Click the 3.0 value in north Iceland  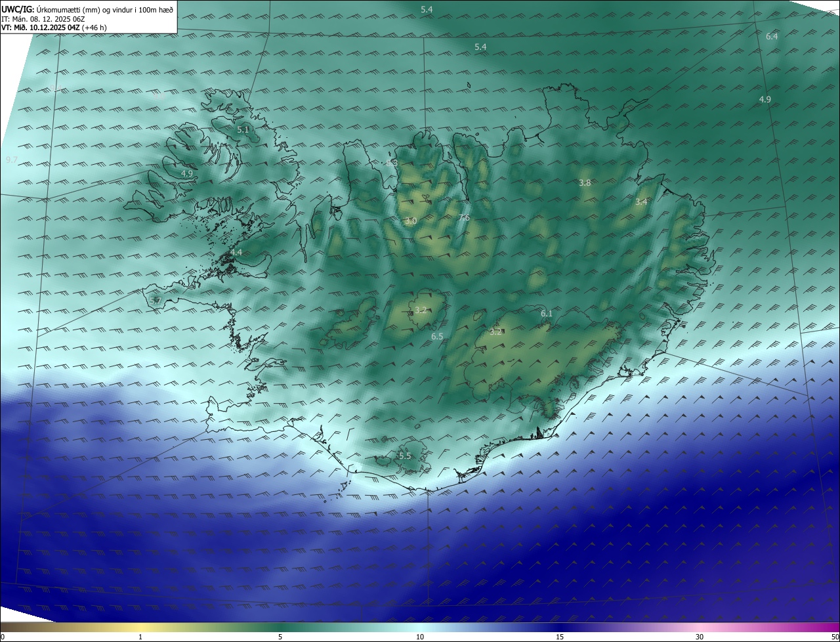pos(411,221)
